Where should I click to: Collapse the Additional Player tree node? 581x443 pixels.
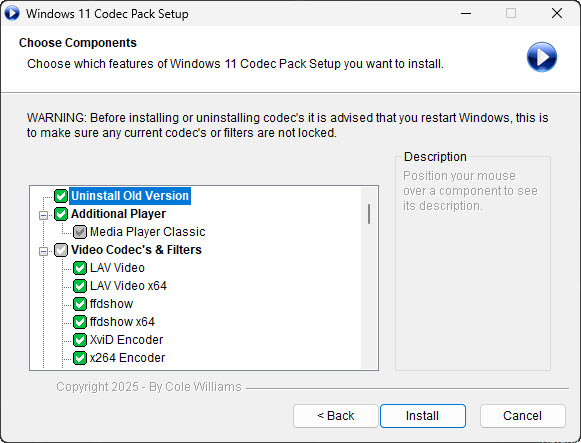click(x=43, y=215)
